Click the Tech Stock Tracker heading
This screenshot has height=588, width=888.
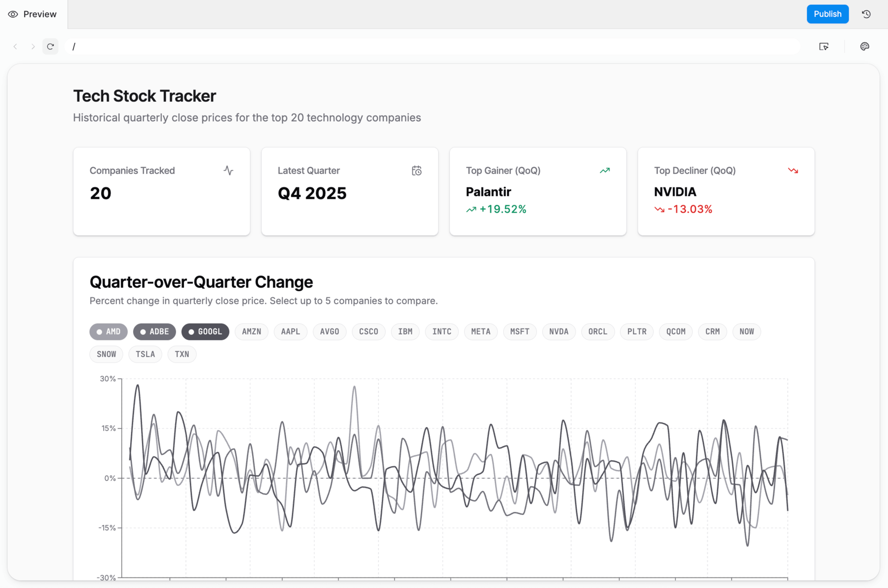click(x=145, y=96)
